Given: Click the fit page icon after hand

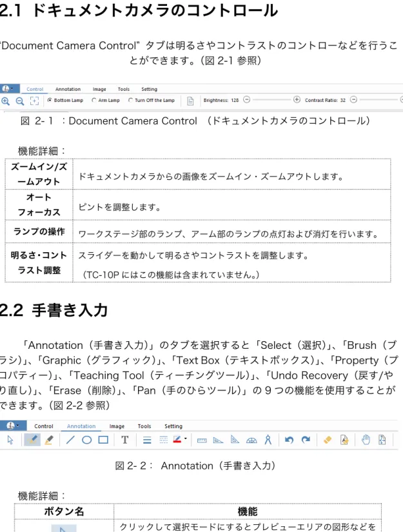Looking at the screenshot, I should click(x=382, y=440).
